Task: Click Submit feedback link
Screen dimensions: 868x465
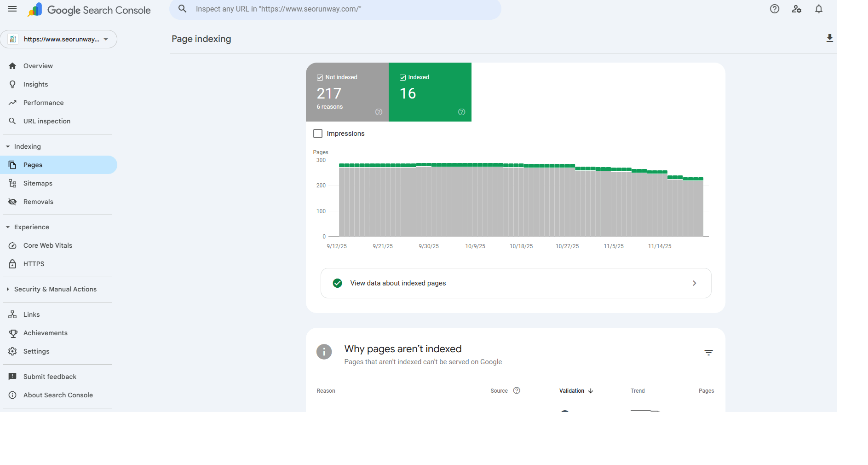Action: 50,377
